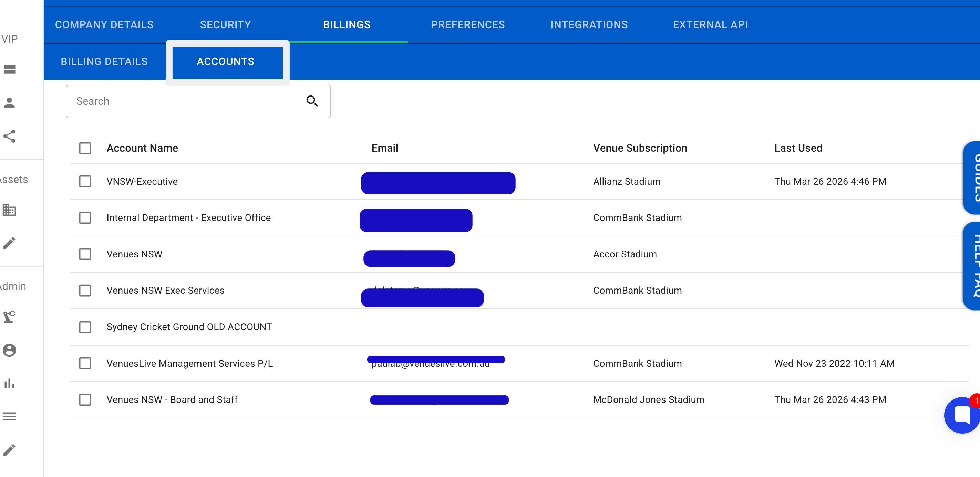Click the search magnifier icon
980x477 pixels.
point(312,101)
